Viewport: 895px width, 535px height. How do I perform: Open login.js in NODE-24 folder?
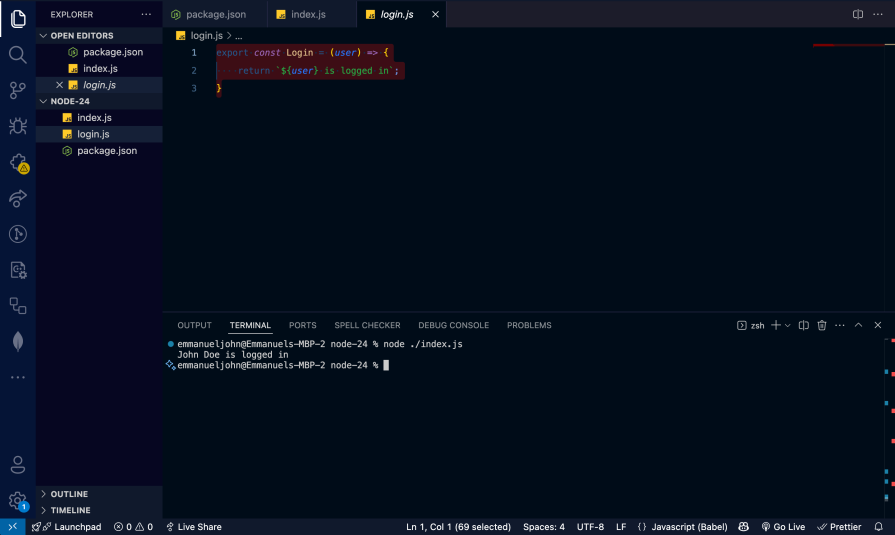(x=99, y=134)
